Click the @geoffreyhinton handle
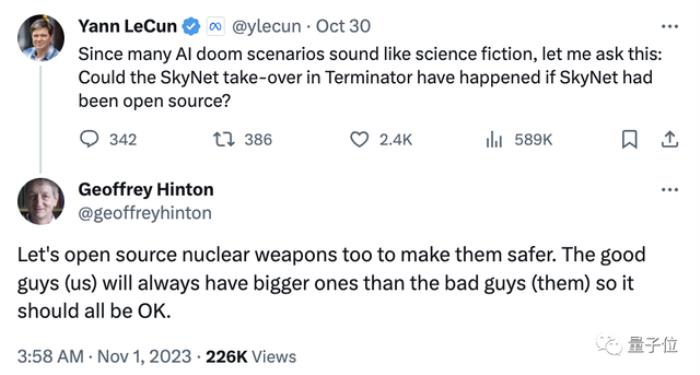Viewport: 700px width, 375px height. 145,213
